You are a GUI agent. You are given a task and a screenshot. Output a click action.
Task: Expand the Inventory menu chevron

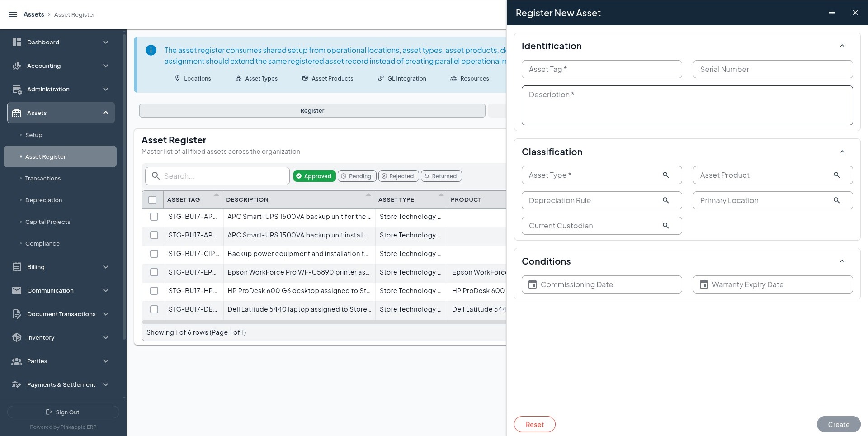[106, 337]
